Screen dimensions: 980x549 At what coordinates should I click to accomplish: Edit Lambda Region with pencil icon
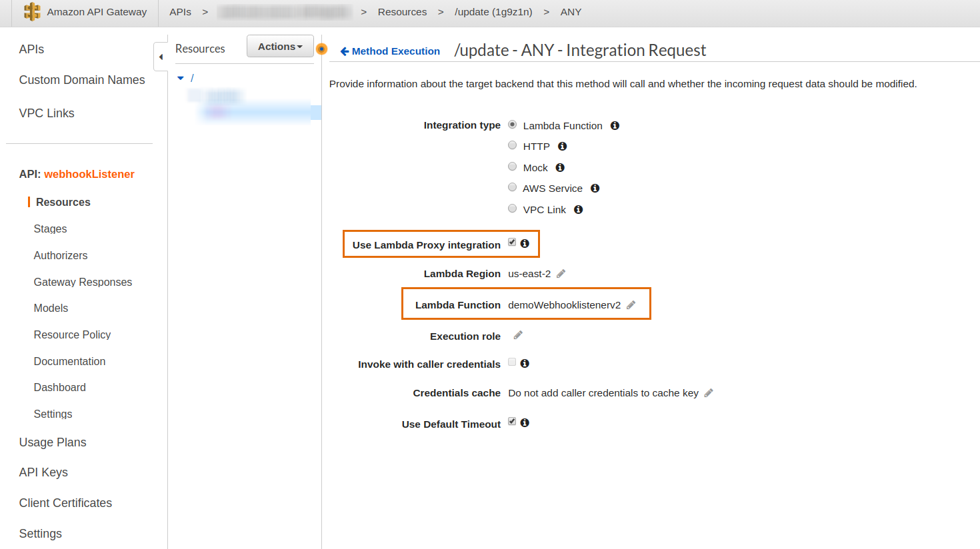point(561,273)
